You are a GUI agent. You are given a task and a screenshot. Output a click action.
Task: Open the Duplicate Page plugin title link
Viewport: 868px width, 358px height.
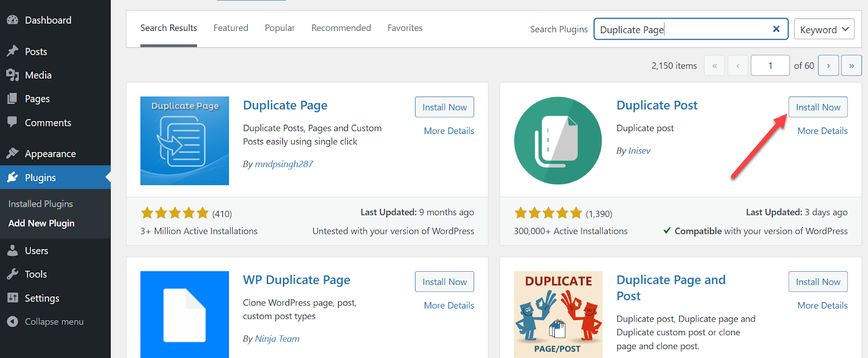[285, 105]
